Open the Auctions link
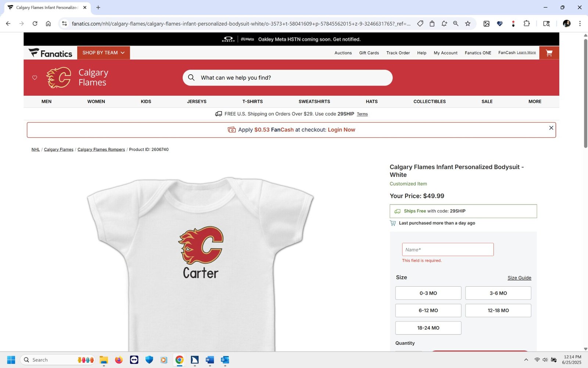Screen dimensions: 588x368 343,53
